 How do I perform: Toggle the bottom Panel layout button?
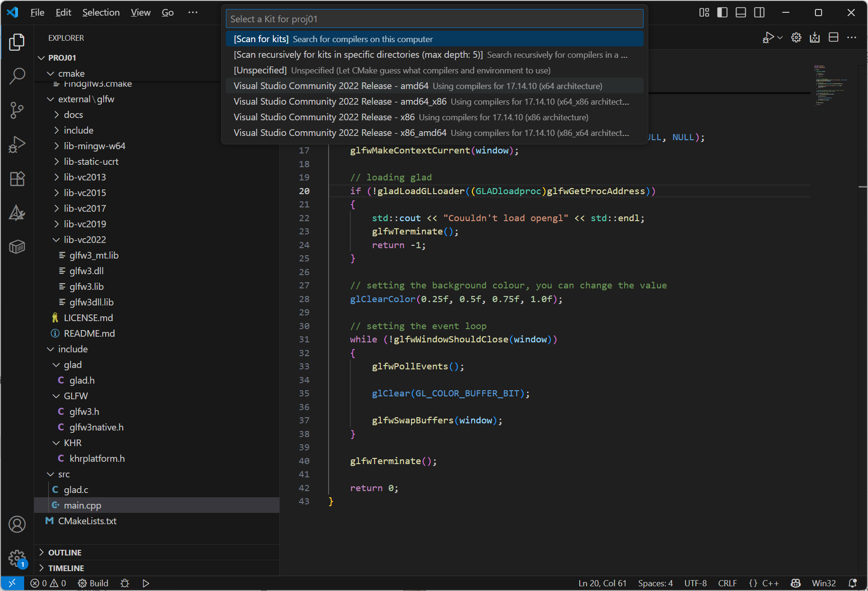[741, 12]
